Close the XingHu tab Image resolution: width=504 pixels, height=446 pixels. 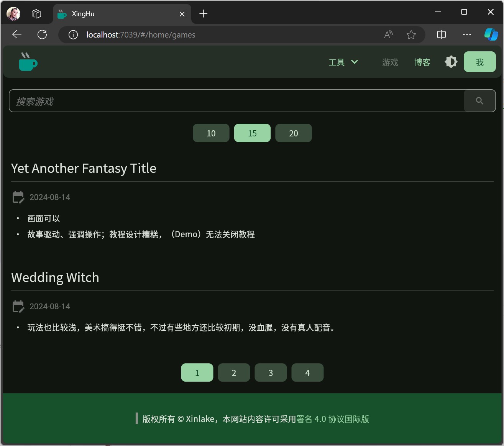click(182, 14)
